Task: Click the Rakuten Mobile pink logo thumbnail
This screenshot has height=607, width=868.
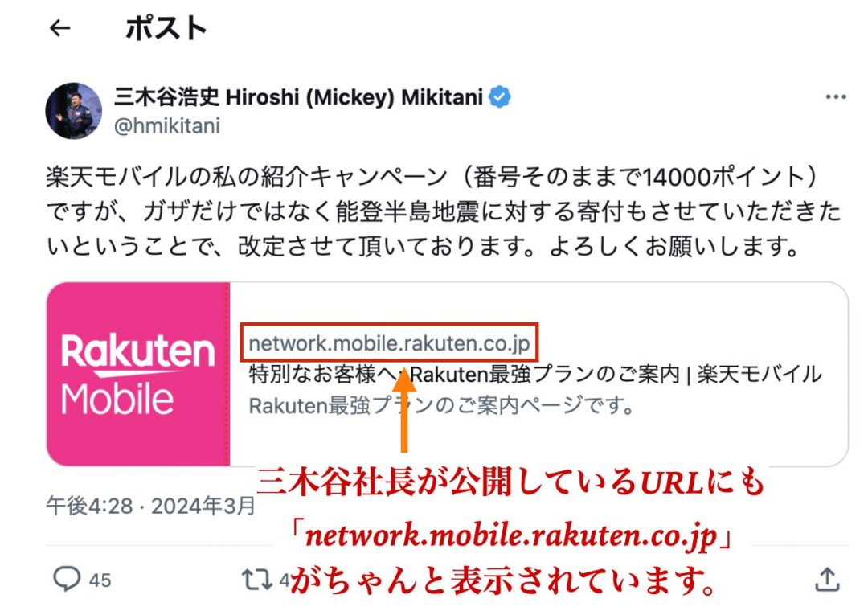Action: click(138, 374)
